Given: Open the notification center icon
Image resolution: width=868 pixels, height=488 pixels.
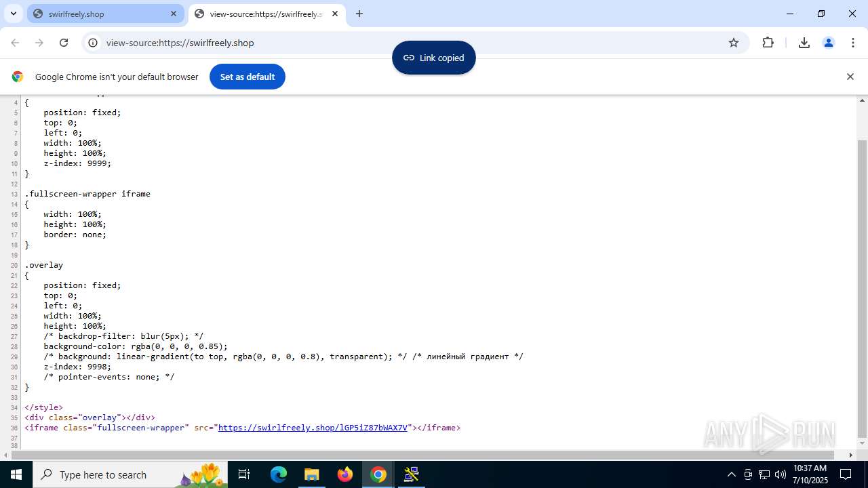Looking at the screenshot, I should coord(846,474).
